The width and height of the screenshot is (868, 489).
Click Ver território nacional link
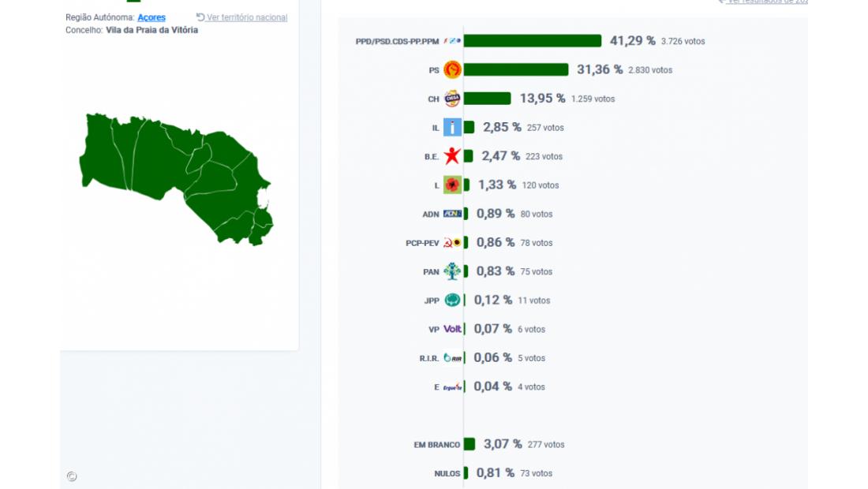tap(247, 17)
